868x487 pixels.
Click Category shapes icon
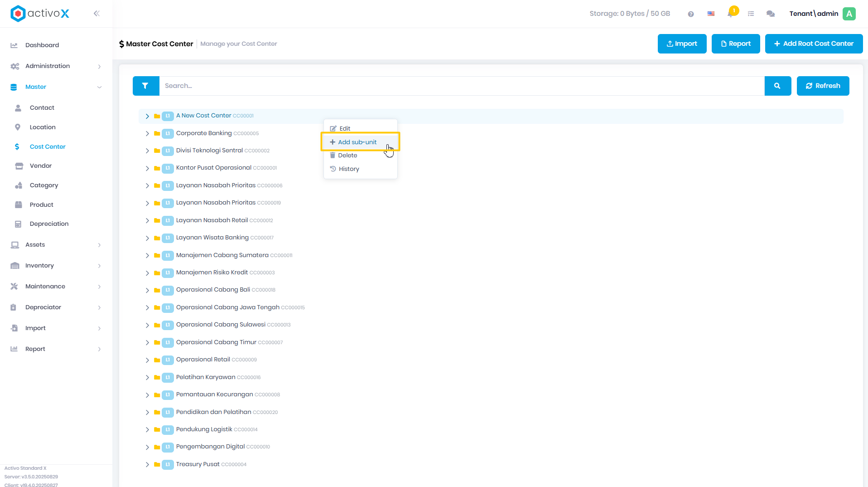point(19,185)
